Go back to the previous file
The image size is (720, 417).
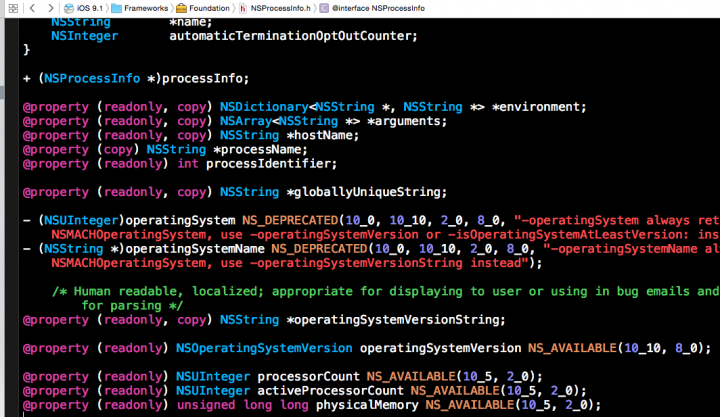pos(32,8)
